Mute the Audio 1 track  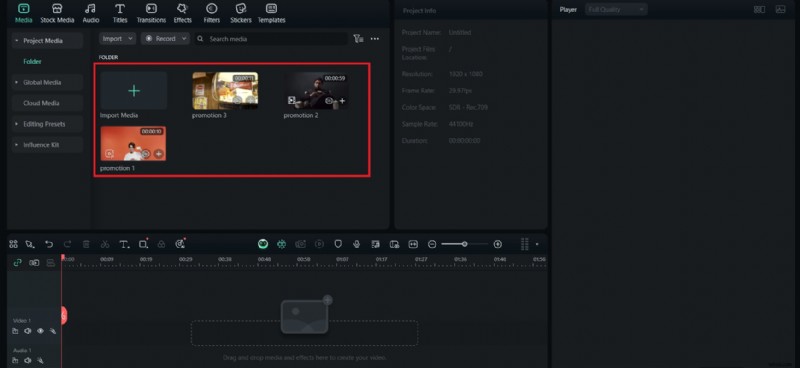click(28, 360)
